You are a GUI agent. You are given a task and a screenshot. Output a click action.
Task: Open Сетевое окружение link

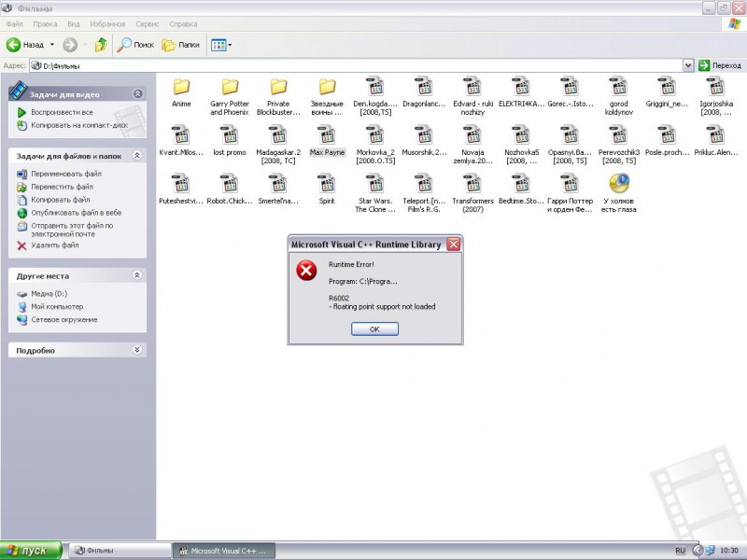pos(64,319)
